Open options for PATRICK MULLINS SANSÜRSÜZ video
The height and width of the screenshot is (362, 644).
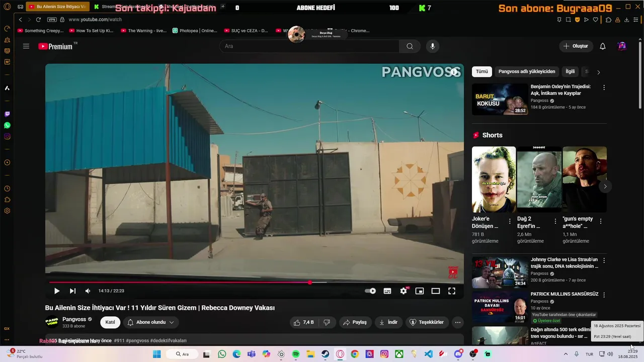click(x=604, y=295)
